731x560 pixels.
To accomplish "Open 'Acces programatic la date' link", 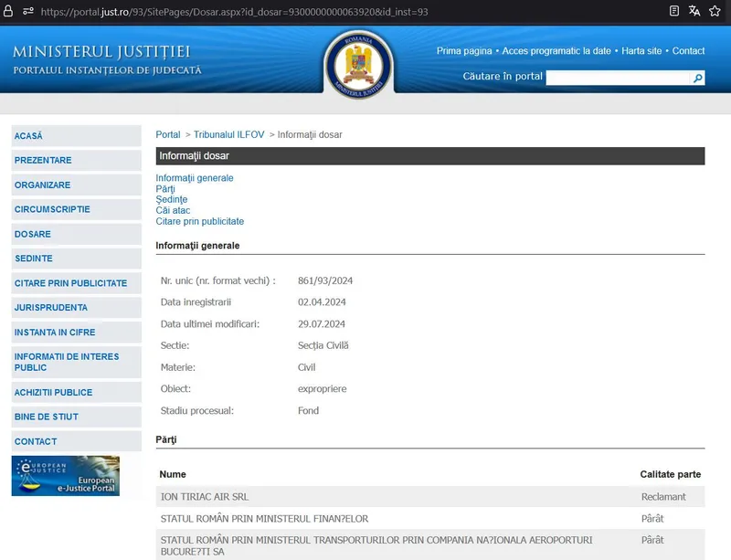I will (557, 51).
